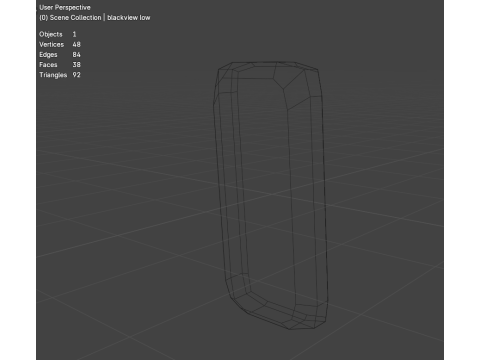Click the '(0) Scene Collection' overlay text
Image resolution: width=480 pixels, height=360 pixels.
coord(70,18)
